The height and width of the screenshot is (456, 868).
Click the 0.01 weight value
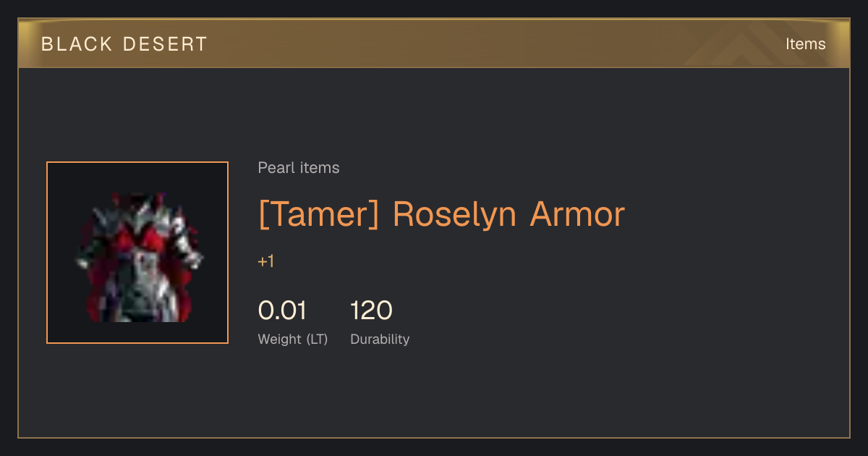click(282, 311)
